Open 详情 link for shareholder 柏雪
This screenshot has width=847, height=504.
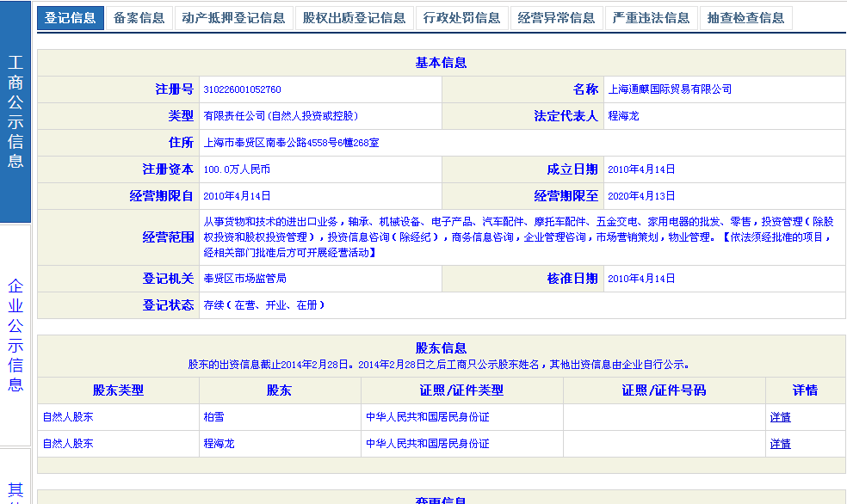point(780,417)
